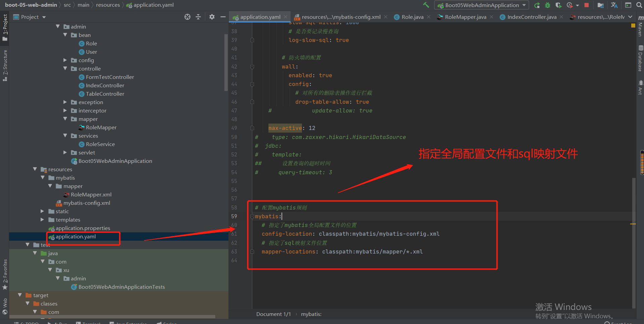
Task: Collapse the services folder
Action: (x=65, y=136)
